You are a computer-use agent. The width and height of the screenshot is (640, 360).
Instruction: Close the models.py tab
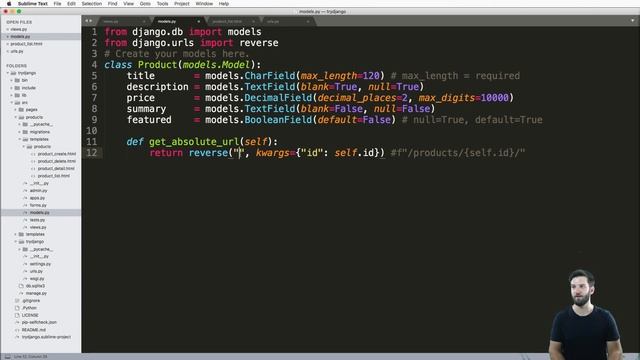click(x=199, y=21)
